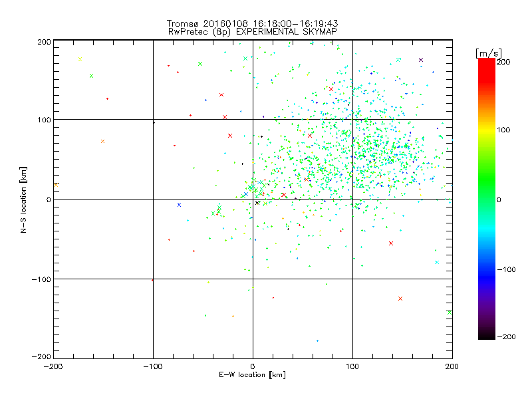Click the x-axis tick label -200
The image size is (532, 399).
pyautogui.click(x=54, y=367)
